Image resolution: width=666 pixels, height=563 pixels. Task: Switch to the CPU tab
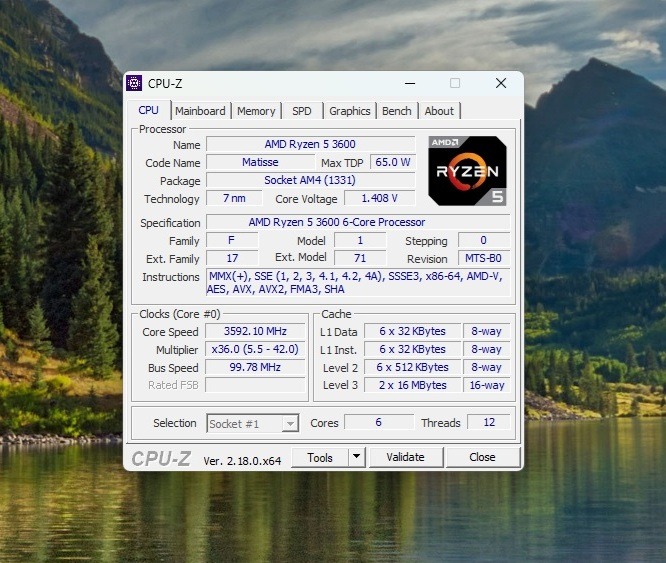pyautogui.click(x=149, y=110)
